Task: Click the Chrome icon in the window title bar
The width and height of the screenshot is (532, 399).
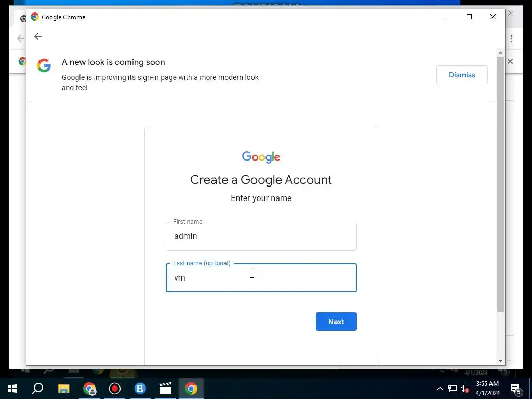Action: [35, 17]
